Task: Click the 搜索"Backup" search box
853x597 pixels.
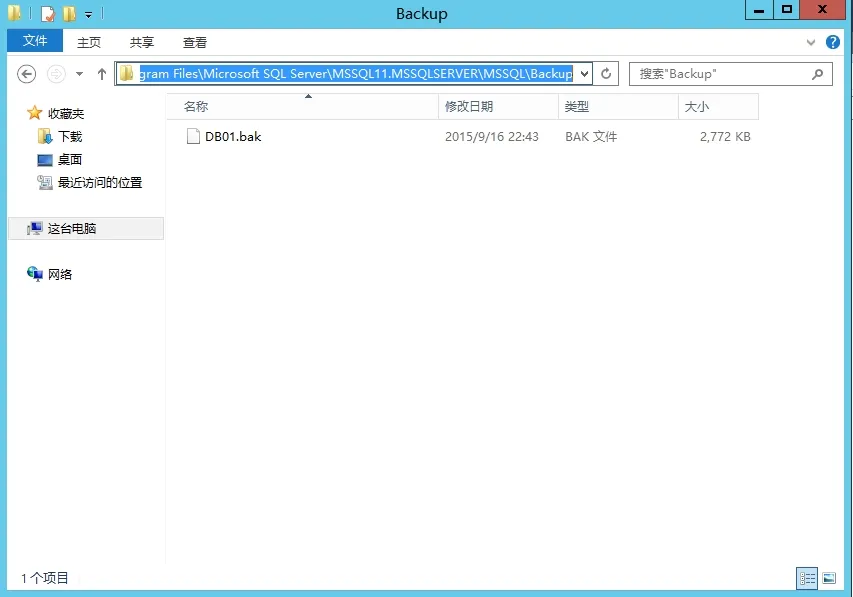Action: click(731, 74)
